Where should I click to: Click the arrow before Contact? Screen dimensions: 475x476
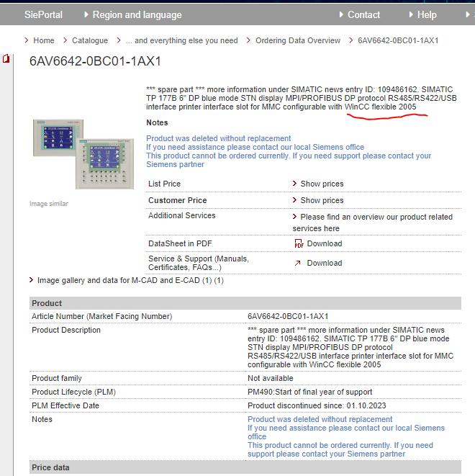tap(341, 14)
